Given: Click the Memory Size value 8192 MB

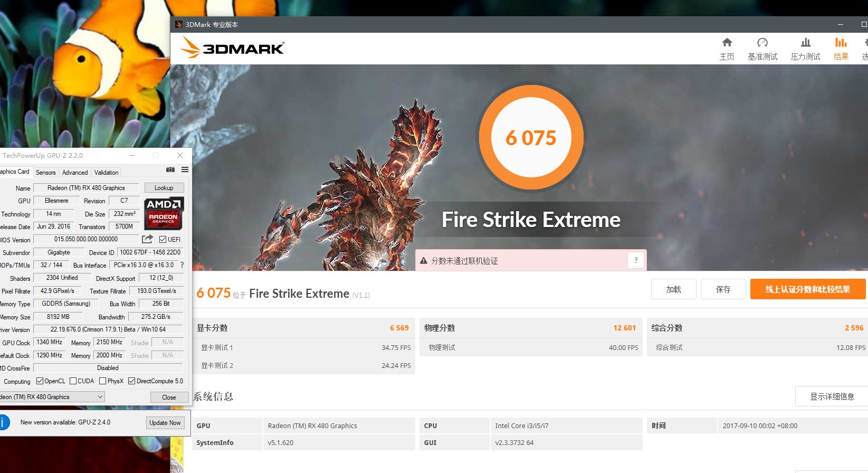Looking at the screenshot, I should 58,317.
